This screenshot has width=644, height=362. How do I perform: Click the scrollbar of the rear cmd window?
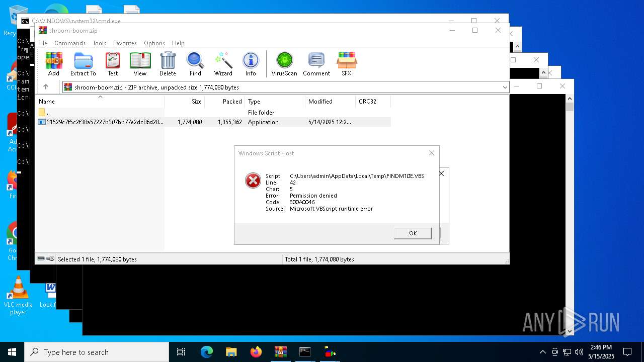pyautogui.click(x=570, y=214)
